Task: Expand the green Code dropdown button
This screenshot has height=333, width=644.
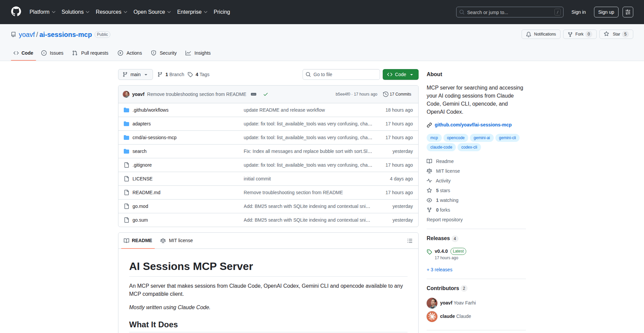Action: pos(400,74)
